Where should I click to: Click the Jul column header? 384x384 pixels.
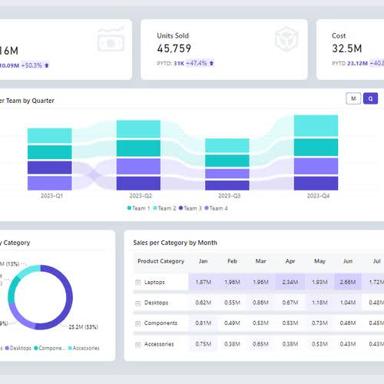377,261
